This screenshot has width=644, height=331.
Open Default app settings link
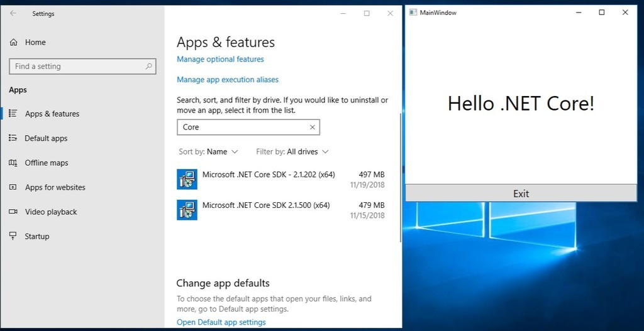tap(221, 322)
